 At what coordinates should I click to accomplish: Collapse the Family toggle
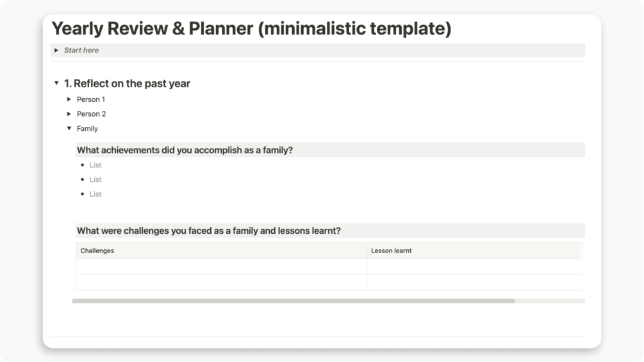(69, 129)
